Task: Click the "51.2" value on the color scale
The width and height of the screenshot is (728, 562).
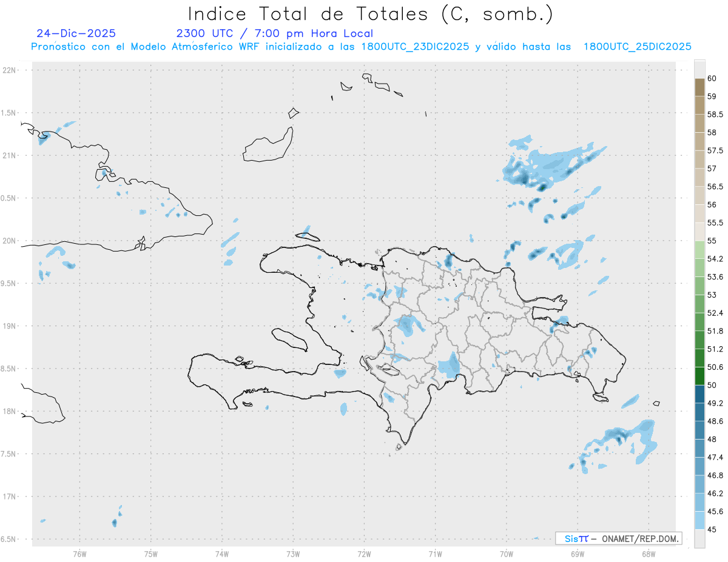Action: 716,349
